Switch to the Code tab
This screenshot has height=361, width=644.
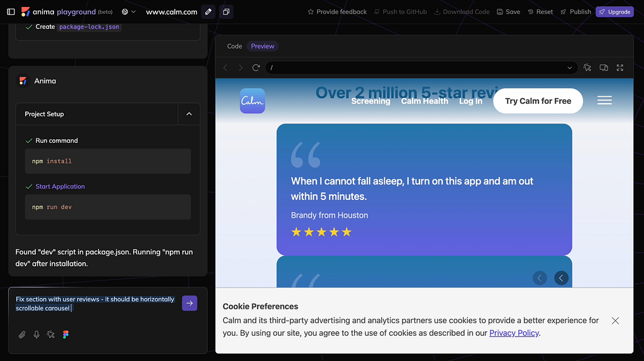[235, 46]
